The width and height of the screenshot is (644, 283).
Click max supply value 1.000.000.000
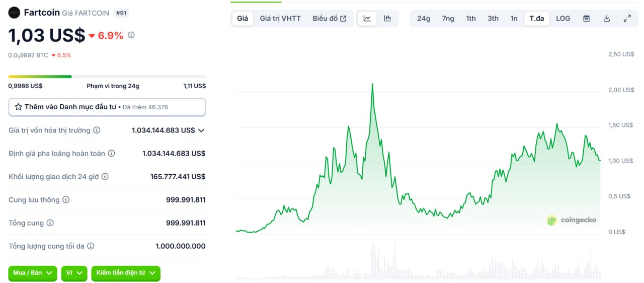181,246
